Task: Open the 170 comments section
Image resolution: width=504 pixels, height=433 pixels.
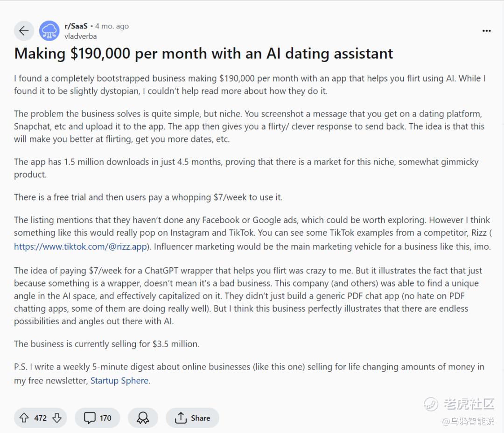Action: coord(98,418)
